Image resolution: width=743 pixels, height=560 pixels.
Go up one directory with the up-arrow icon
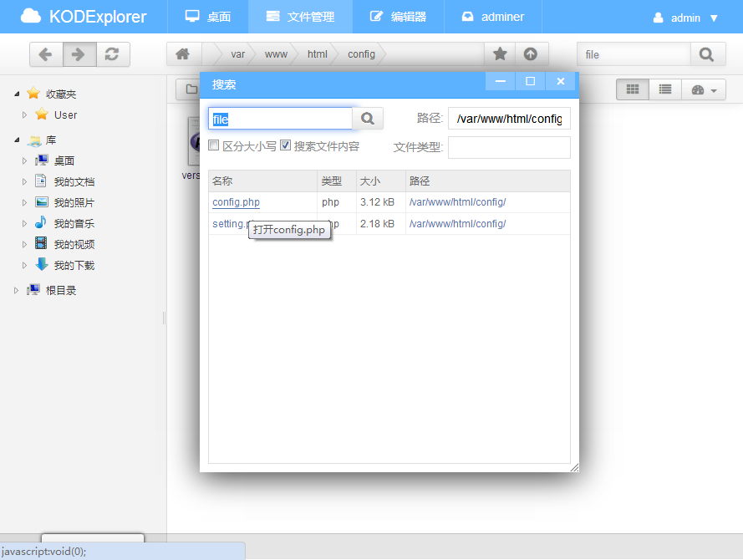click(x=531, y=53)
